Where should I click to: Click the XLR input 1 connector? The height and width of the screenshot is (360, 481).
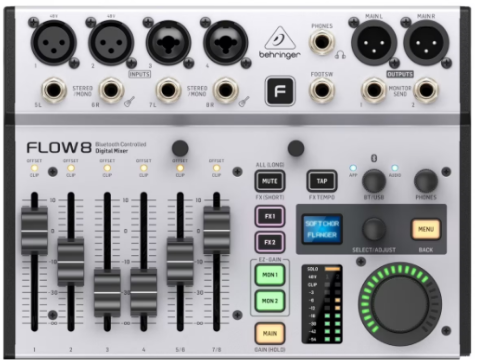[54, 42]
